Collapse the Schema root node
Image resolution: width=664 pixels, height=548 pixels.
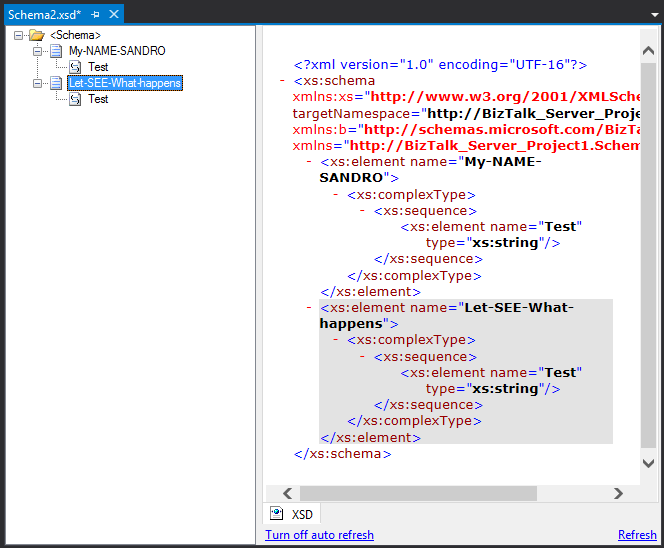pyautogui.click(x=19, y=35)
